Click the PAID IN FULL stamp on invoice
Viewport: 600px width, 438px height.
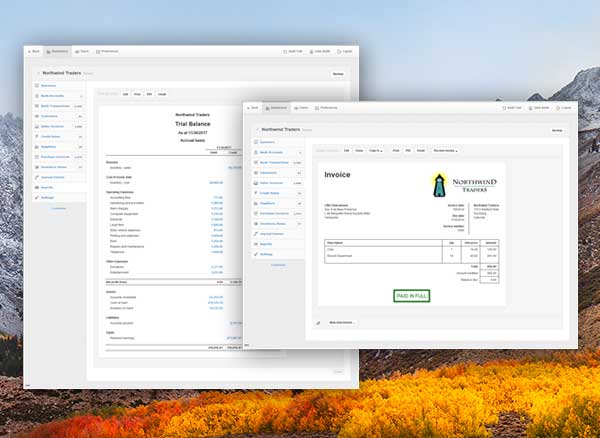(411, 296)
